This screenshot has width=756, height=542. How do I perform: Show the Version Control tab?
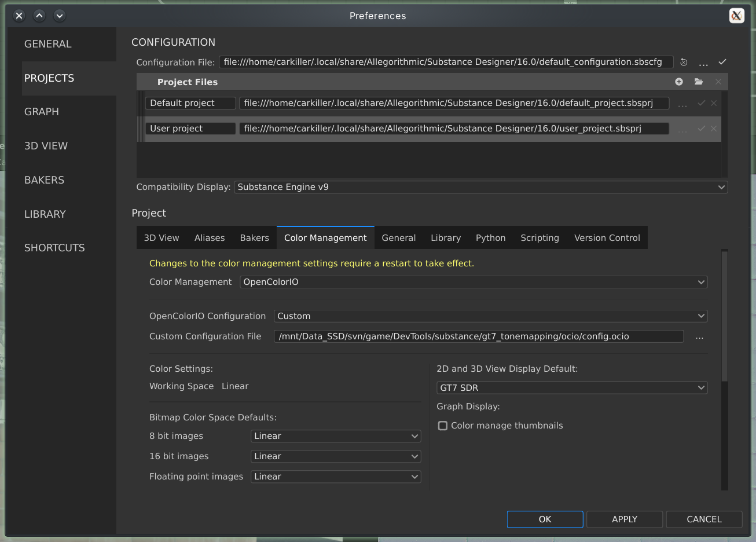607,238
